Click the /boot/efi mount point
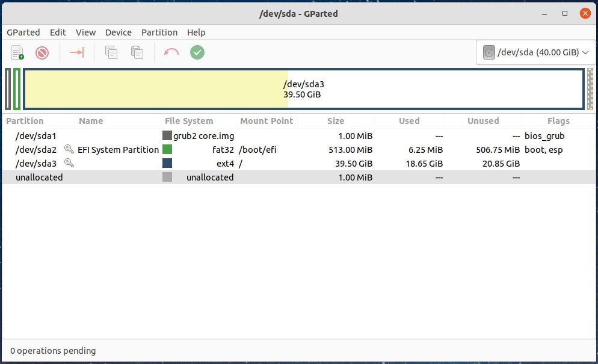The height and width of the screenshot is (364, 598). pos(257,150)
